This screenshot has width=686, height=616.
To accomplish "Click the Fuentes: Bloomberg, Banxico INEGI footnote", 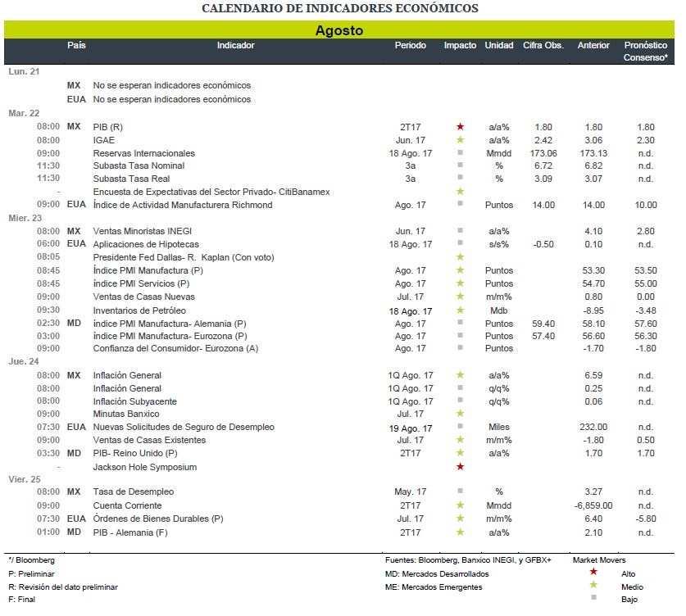I will tap(468, 560).
